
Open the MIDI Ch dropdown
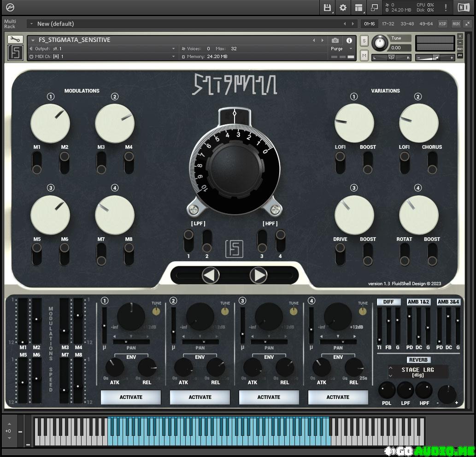(x=173, y=57)
